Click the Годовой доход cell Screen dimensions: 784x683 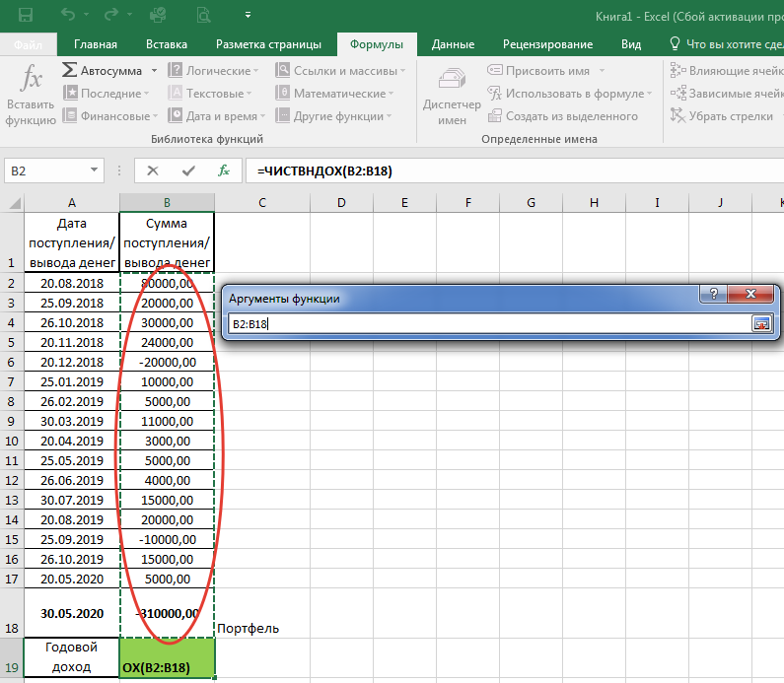[72, 657]
